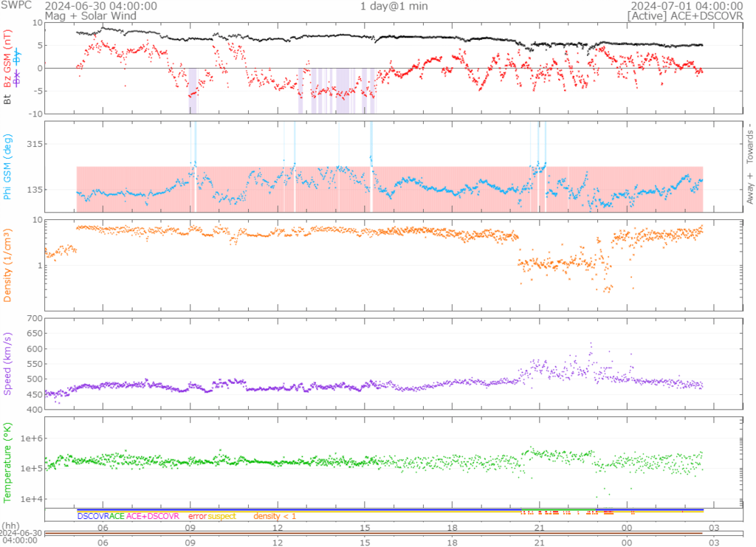The image size is (756, 547).
Task: Click the Bt axis label
Action: click(7, 97)
